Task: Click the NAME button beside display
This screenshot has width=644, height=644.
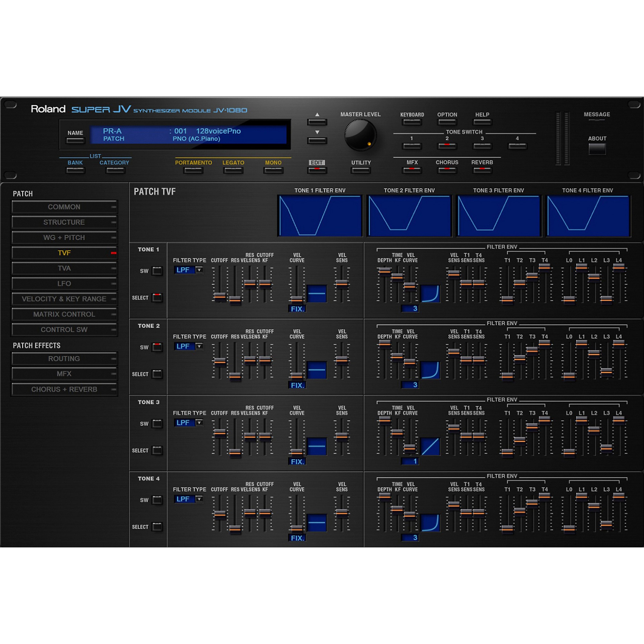Action: 75,141
